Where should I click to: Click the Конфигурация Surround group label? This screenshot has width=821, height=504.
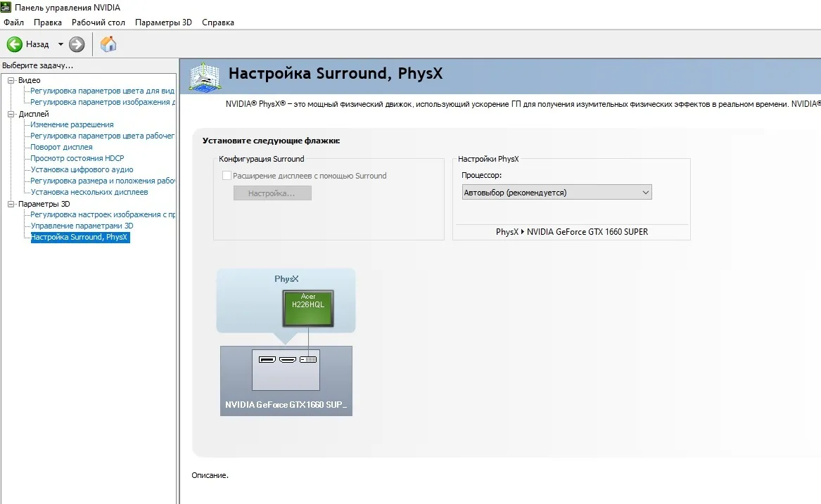point(261,159)
